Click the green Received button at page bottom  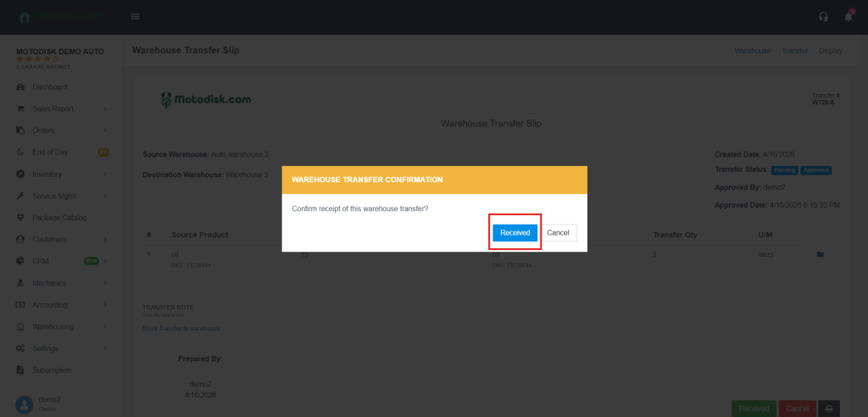754,409
